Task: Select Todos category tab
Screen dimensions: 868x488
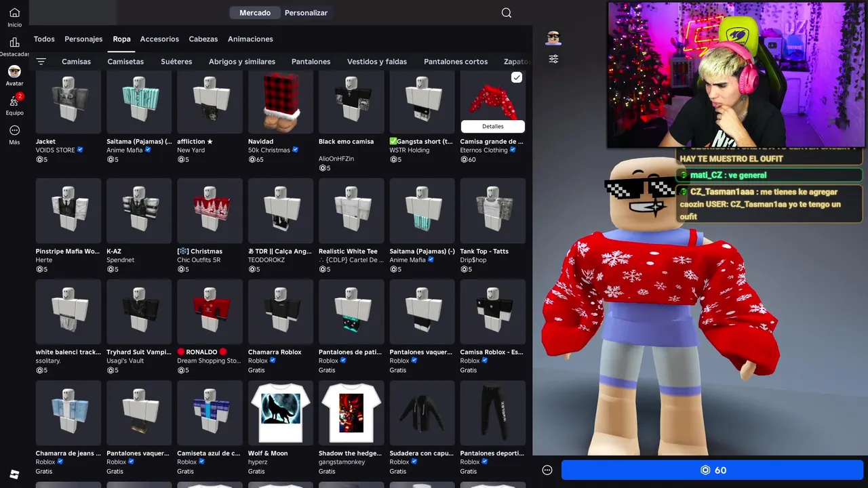Action: [44, 39]
